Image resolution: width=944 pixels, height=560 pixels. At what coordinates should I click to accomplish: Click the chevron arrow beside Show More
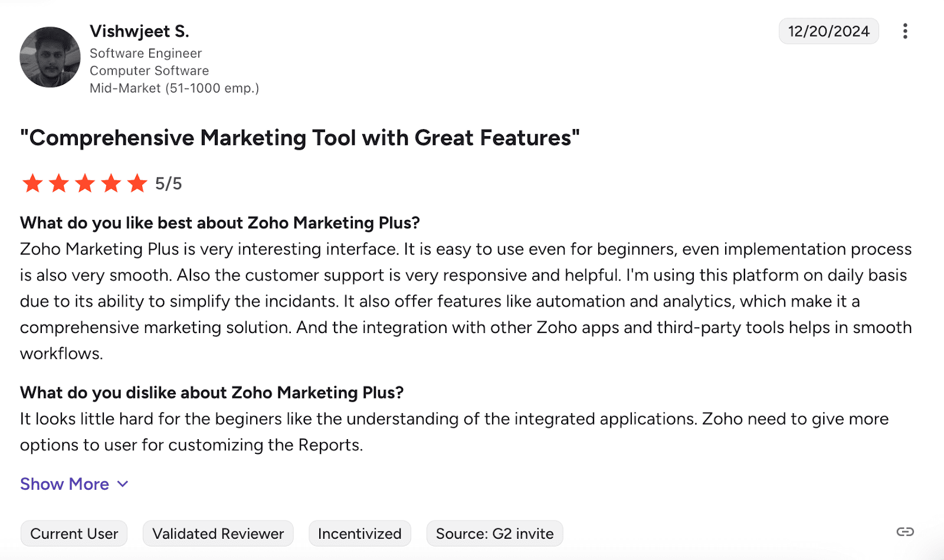click(x=123, y=484)
